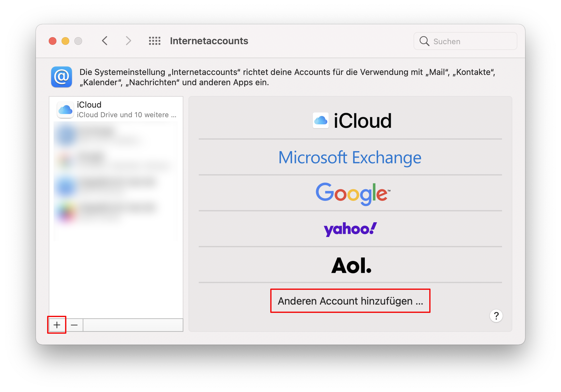This screenshot has width=561, height=392.
Task: Click Anderen Account hinzufügen …
Action: coord(350,301)
